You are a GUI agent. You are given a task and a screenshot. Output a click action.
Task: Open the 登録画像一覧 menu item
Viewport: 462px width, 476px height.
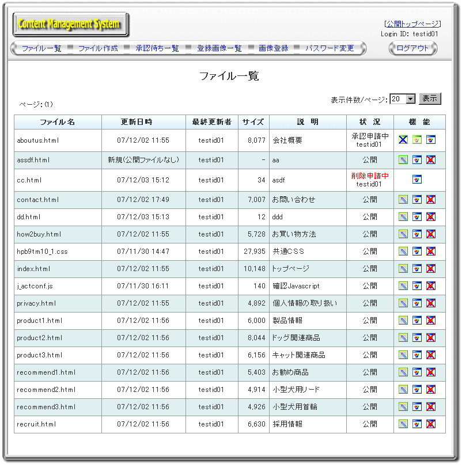pyautogui.click(x=219, y=48)
